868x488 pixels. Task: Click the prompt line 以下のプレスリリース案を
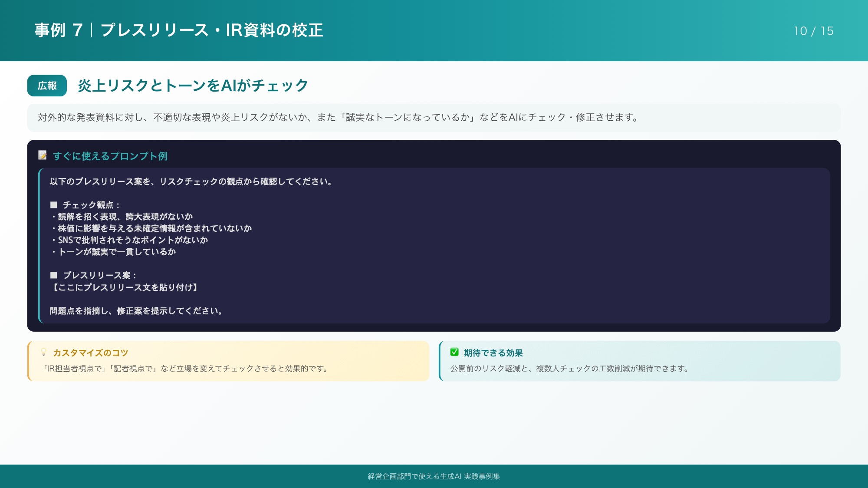(191, 181)
